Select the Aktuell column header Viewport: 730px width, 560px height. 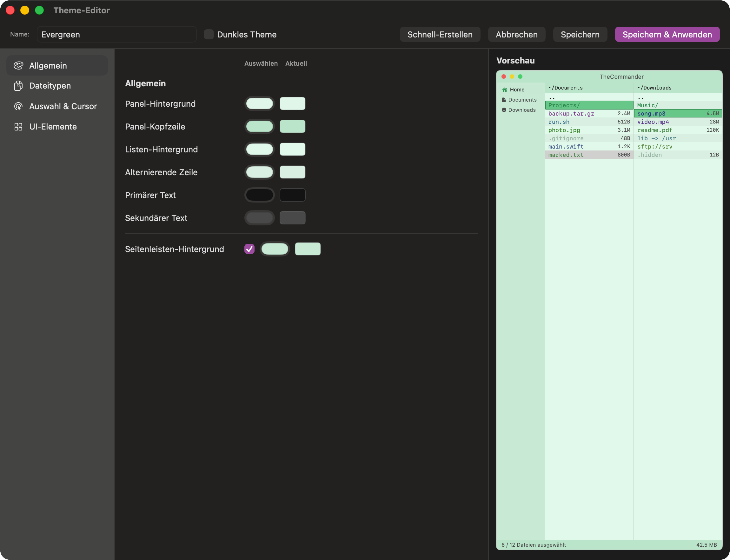click(296, 63)
